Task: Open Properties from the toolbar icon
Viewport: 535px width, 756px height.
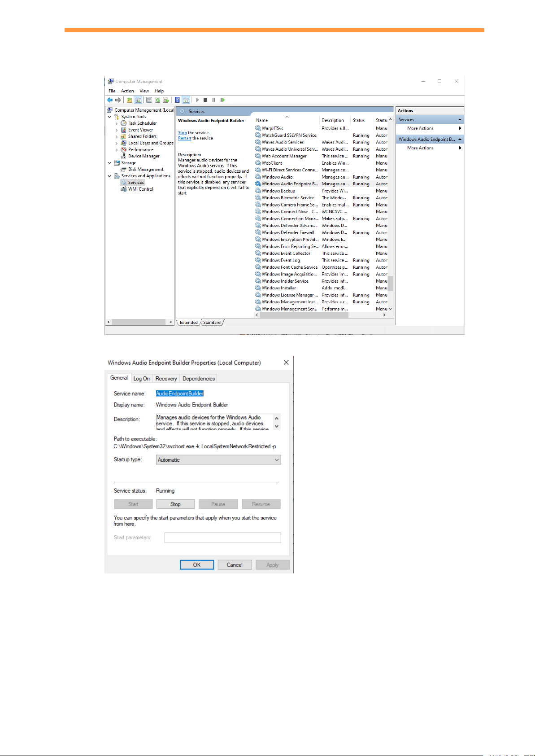Action: (149, 100)
